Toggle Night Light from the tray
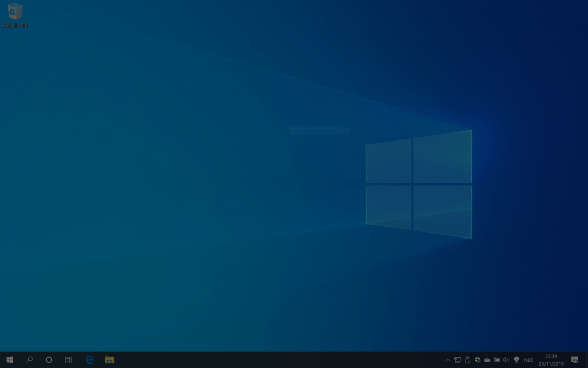Viewport: 588px width, 368px height. (516, 360)
